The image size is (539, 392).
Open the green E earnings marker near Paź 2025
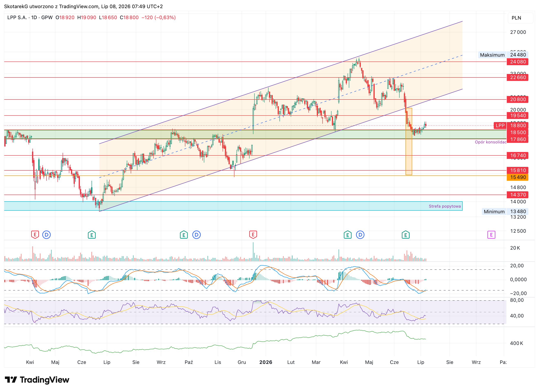[184, 235]
